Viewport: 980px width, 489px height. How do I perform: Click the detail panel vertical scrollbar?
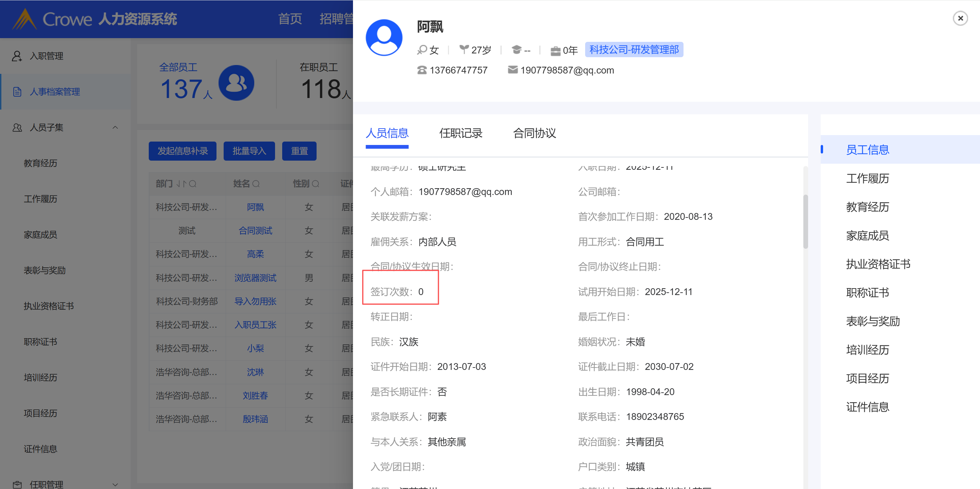coord(805,222)
